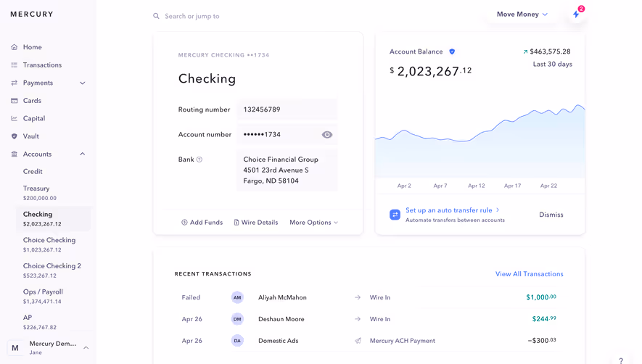Click the Account number field
Screen dimensions: 642x364
[287, 134]
